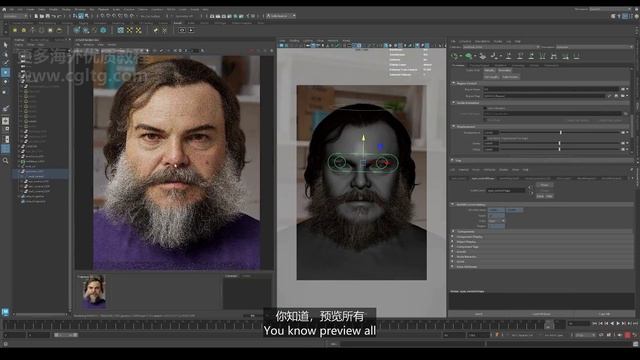
Task: Open the XGen Guides menu
Action: click(x=498, y=42)
